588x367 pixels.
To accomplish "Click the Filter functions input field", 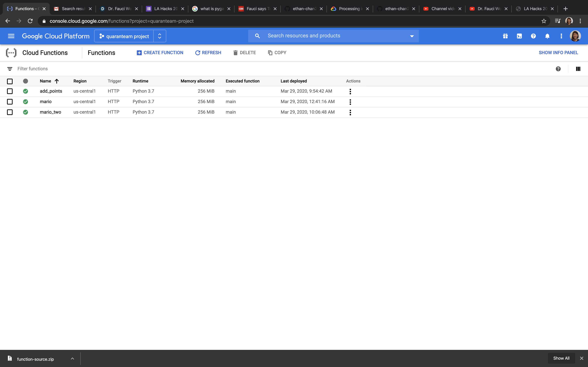I will [146, 69].
